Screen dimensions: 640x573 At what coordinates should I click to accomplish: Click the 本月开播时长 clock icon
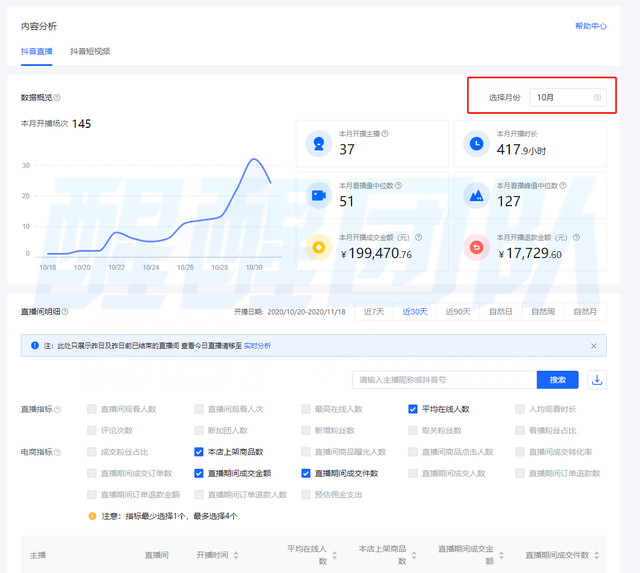pyautogui.click(x=477, y=144)
